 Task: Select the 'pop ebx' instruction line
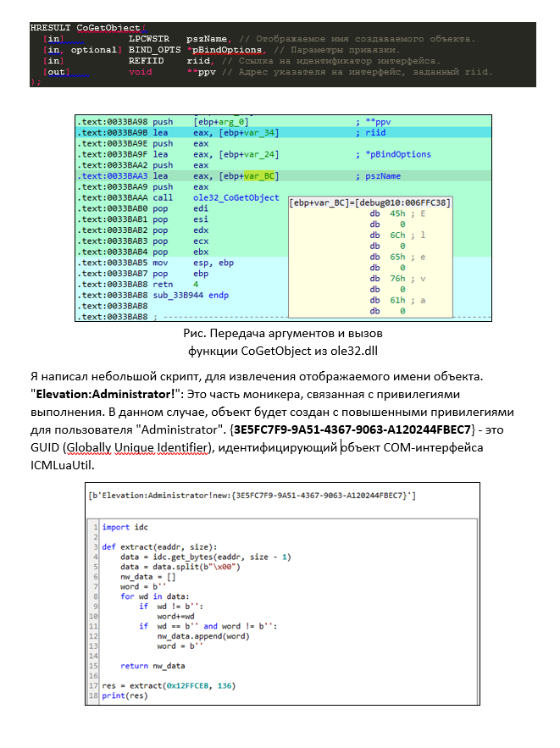(142, 252)
